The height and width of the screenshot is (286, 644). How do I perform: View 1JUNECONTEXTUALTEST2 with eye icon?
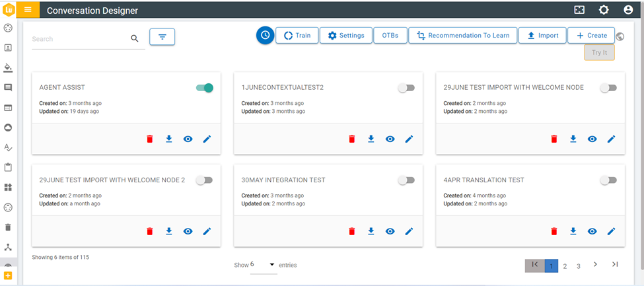390,139
